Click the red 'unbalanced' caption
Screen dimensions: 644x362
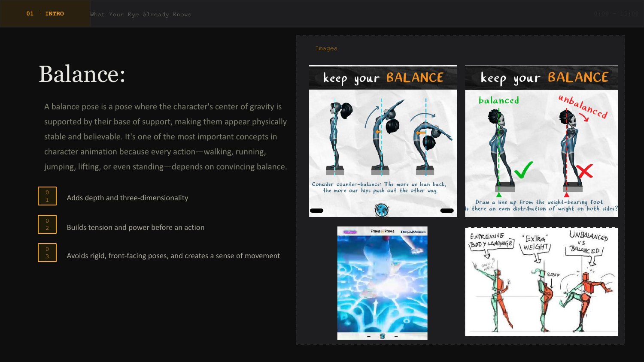coord(583,106)
